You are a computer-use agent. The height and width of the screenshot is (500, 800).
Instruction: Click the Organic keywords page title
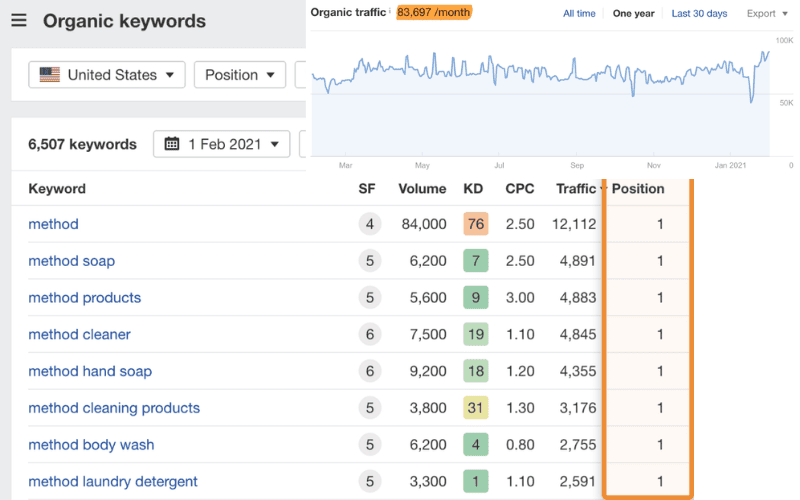pos(124,21)
